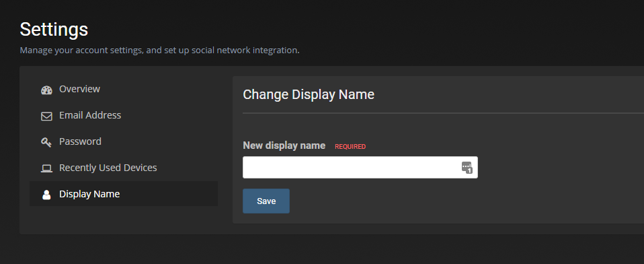The width and height of the screenshot is (644, 264).
Task: Click the Password key icon
Action: pos(46,142)
